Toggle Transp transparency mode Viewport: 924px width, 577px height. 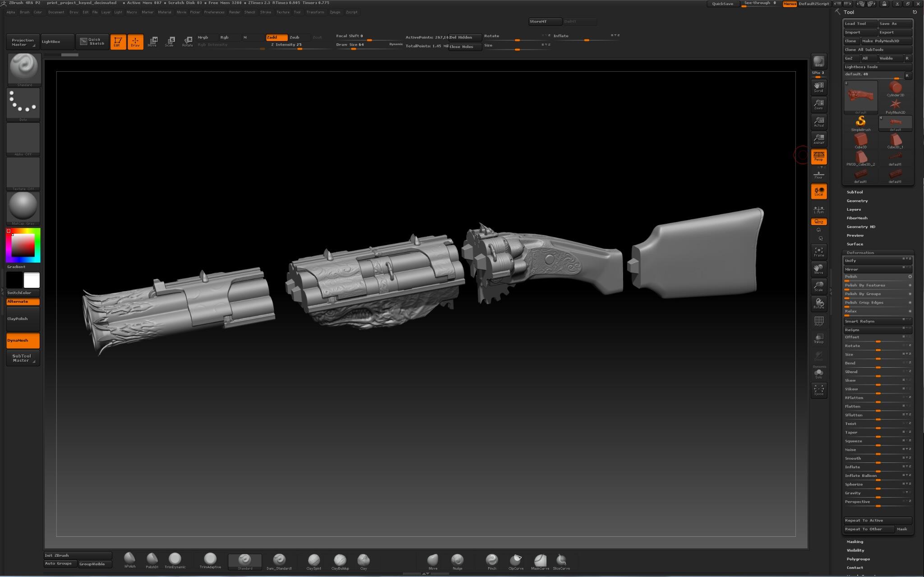click(x=819, y=338)
